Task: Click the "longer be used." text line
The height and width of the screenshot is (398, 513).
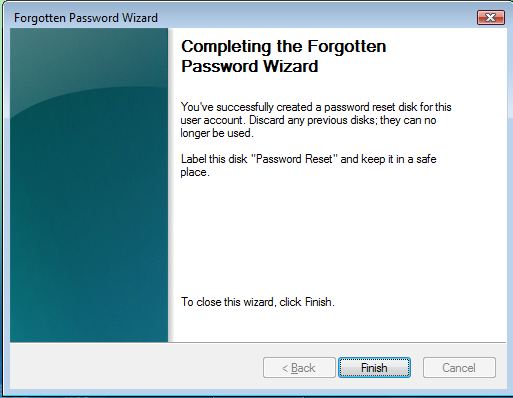Action: pos(217,133)
